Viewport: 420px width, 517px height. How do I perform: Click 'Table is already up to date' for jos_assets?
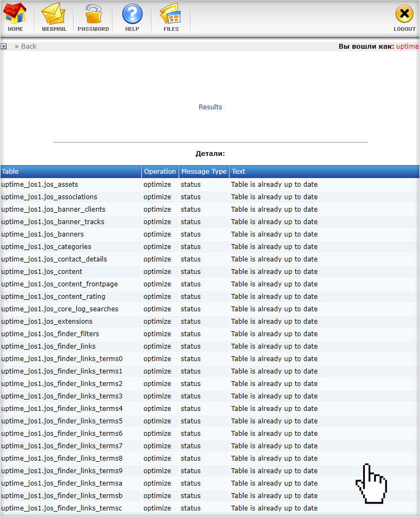[274, 185]
